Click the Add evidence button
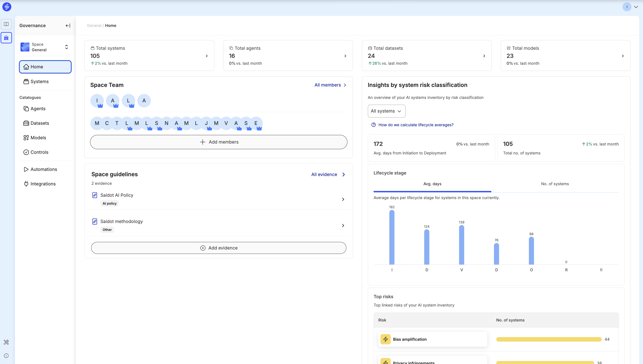This screenshot has width=643, height=364. pos(219,248)
